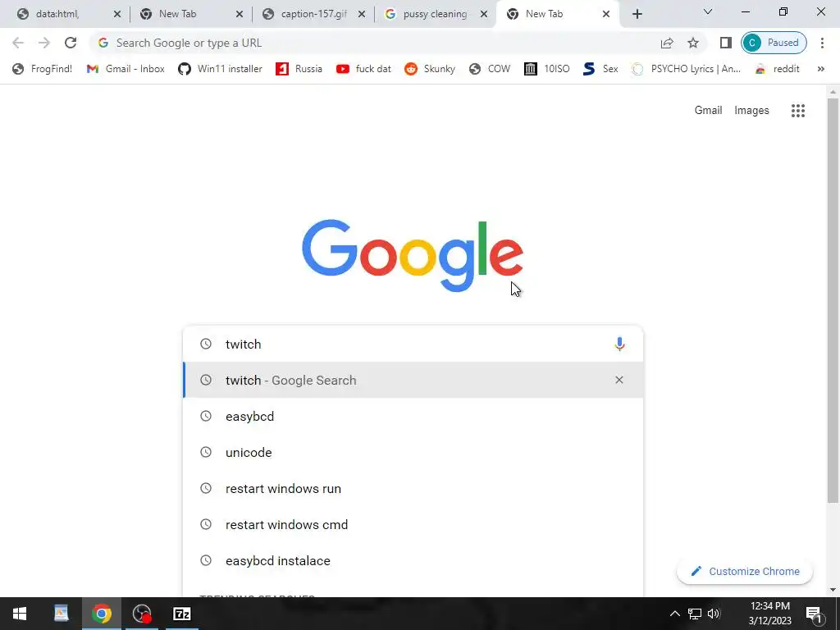The height and width of the screenshot is (630, 840).
Task: Show more bookmarks with the double chevron
Action: pos(820,69)
